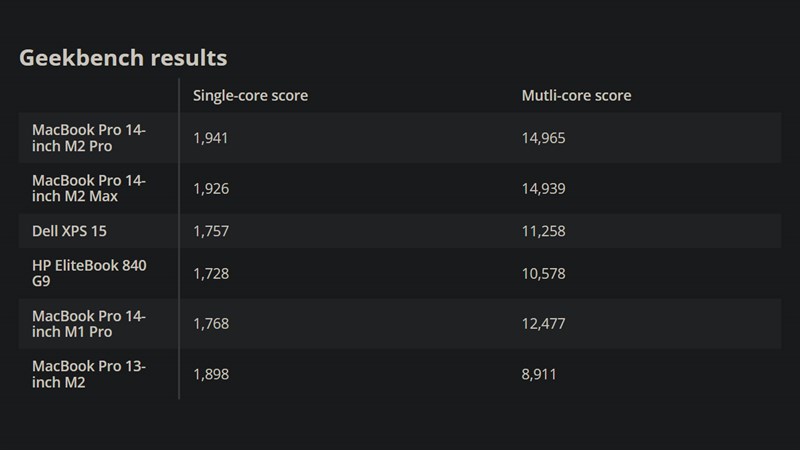Select the Single-core score column header

tap(250, 96)
